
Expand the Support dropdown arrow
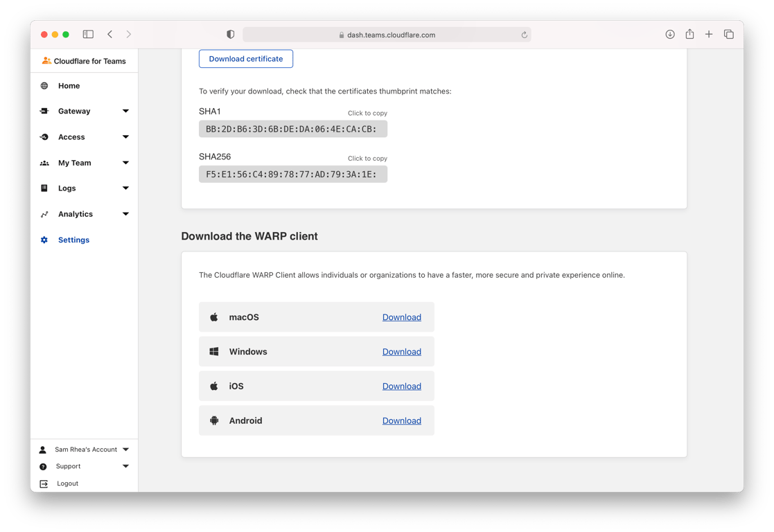[x=126, y=466]
